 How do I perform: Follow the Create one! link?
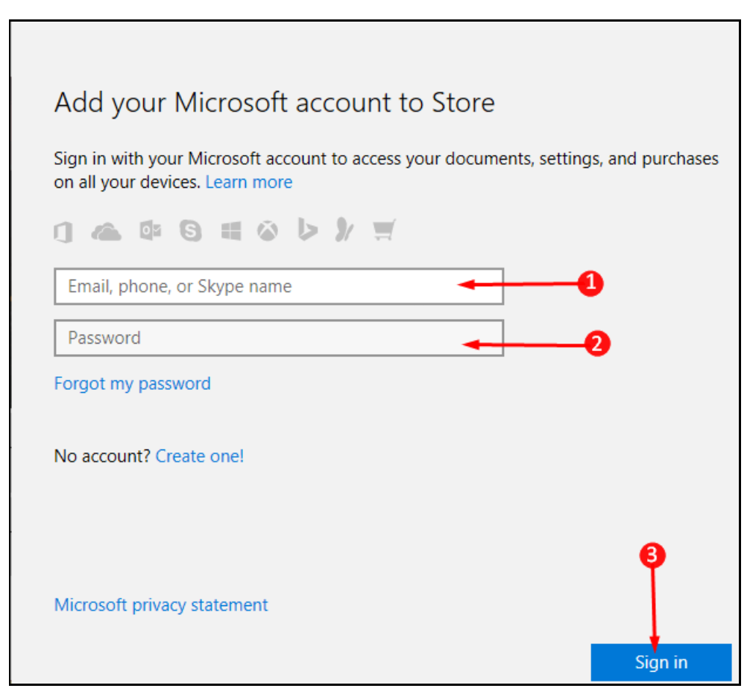[200, 456]
